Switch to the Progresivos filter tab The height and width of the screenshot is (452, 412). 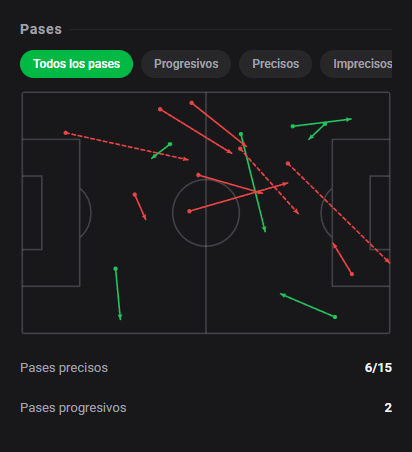click(186, 64)
